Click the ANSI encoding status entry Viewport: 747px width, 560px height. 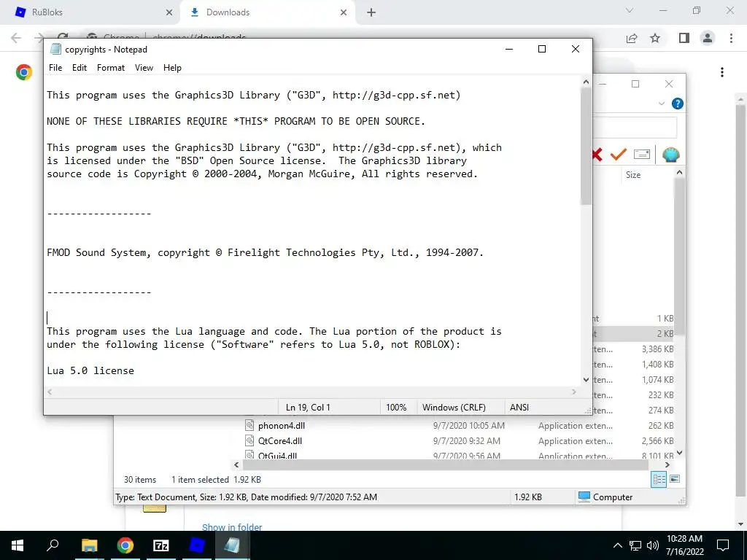519,407
